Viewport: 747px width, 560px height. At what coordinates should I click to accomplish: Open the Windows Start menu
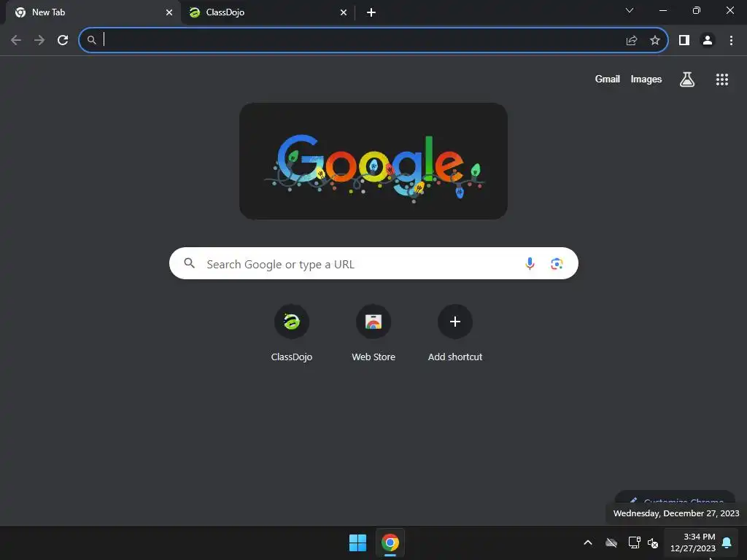(357, 542)
